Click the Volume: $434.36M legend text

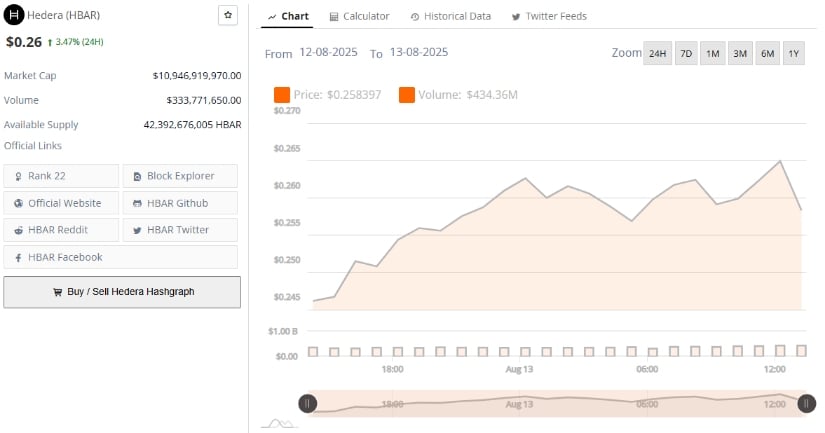pos(468,95)
